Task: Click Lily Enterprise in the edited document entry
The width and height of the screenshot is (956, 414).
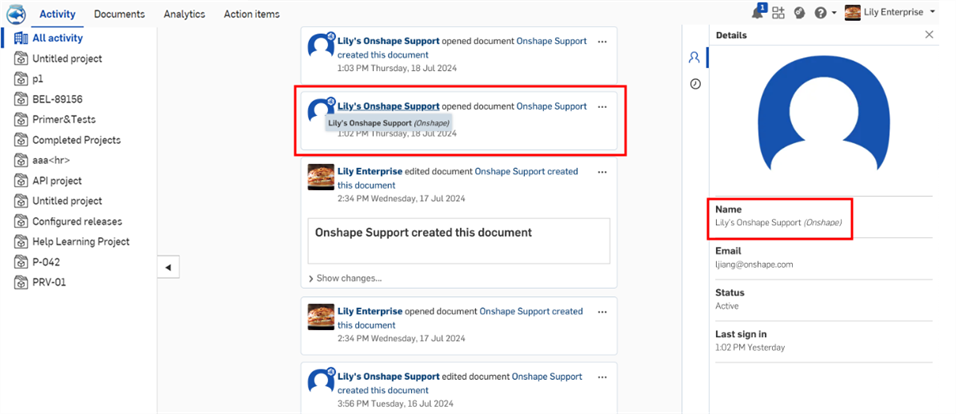Action: point(369,171)
